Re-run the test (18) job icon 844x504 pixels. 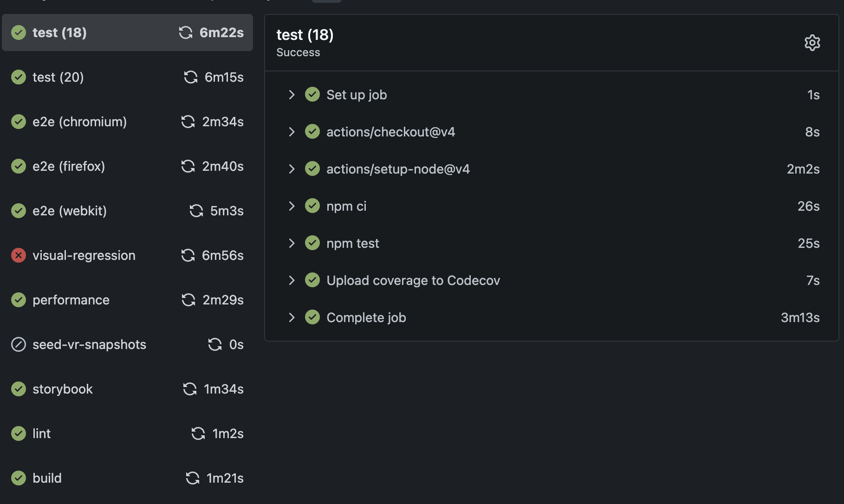[x=186, y=32]
